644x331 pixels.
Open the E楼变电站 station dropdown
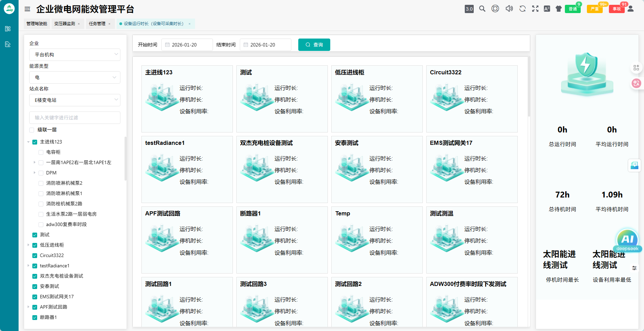[x=75, y=100]
